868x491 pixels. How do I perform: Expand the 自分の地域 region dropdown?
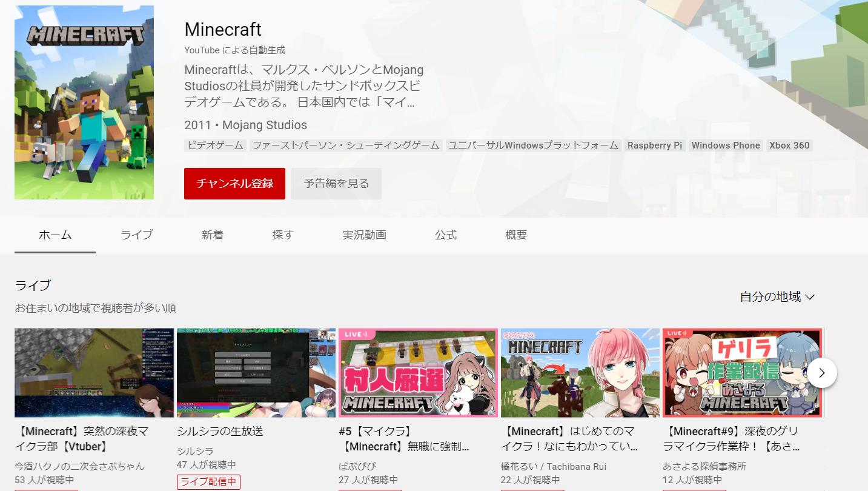pyautogui.click(x=777, y=297)
